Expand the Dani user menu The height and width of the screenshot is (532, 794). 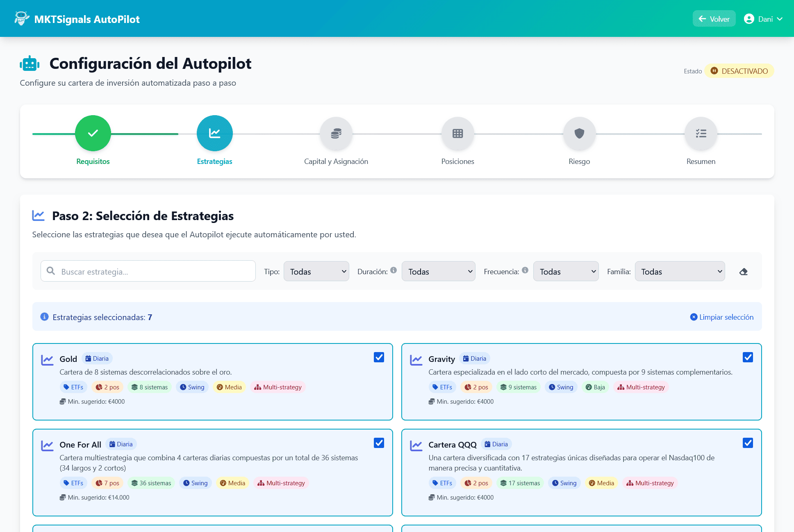[763, 19]
